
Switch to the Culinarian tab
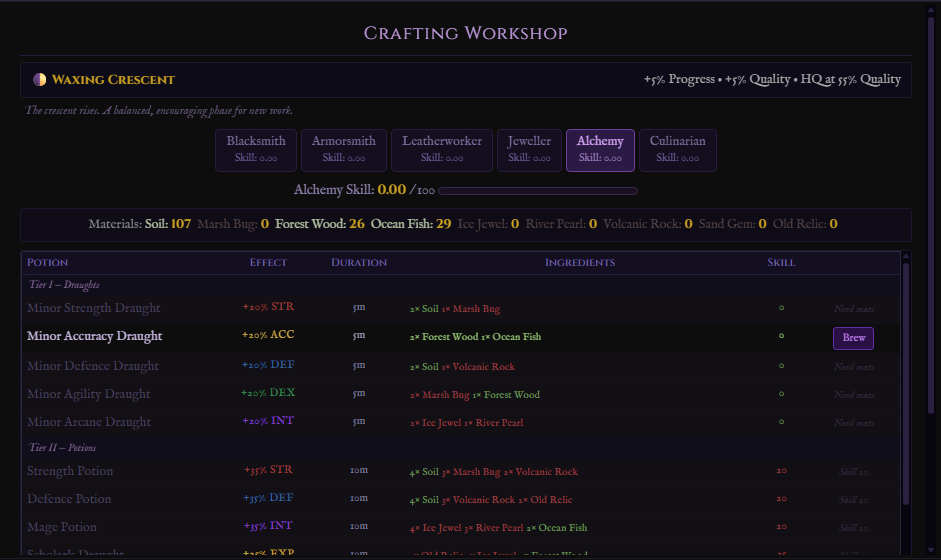[678, 150]
